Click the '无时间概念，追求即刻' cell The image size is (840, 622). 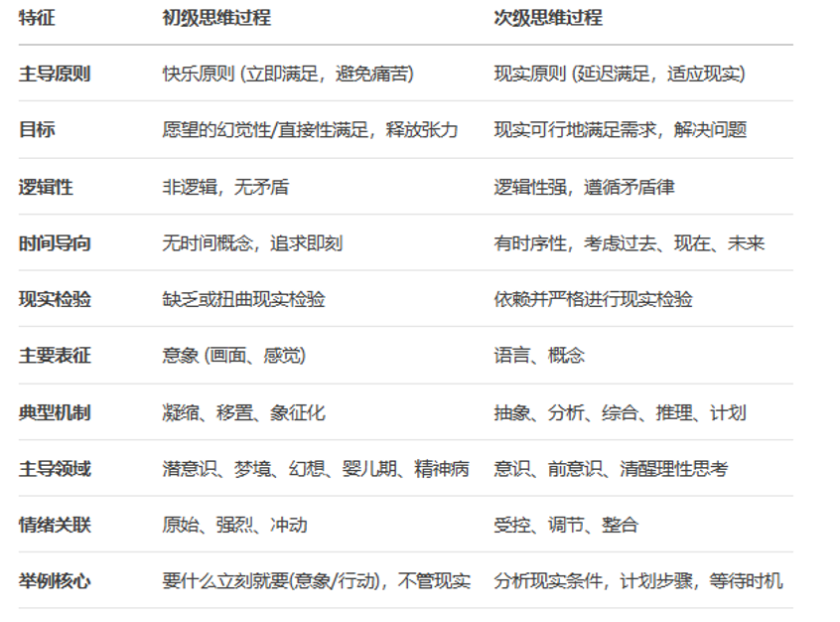(252, 243)
